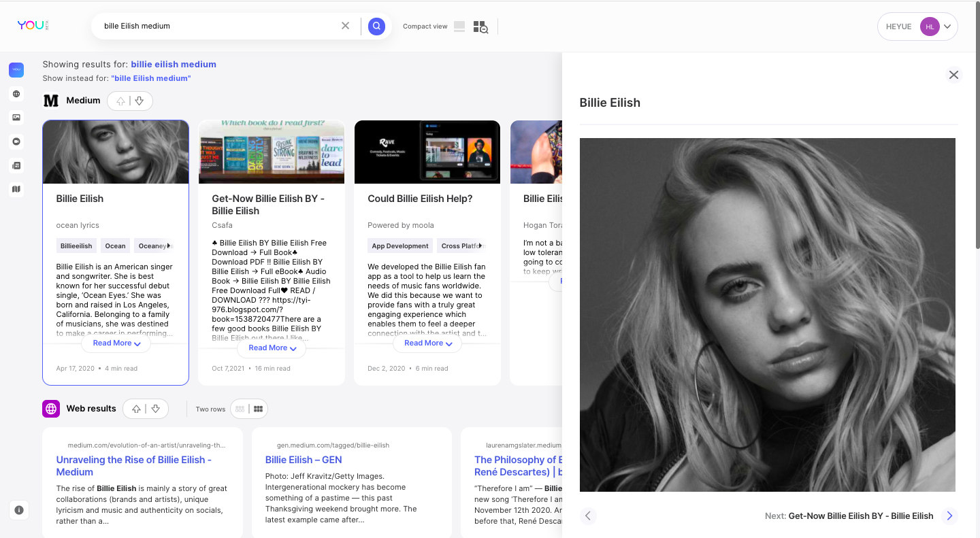The image size is (980, 538).
Task: Open the web globe sidebar icon
Action: (x=16, y=94)
